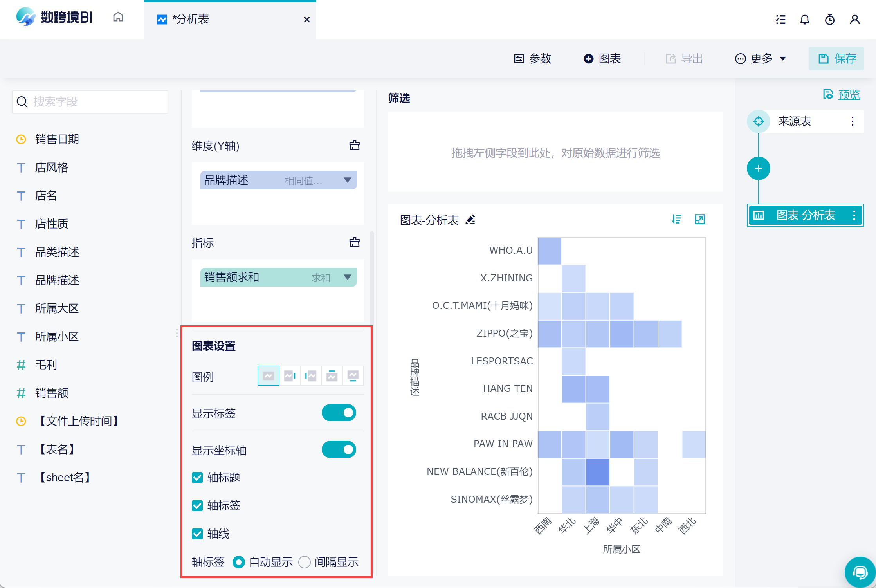876x588 pixels.
Task: Select the 图表-分析表 node
Action: click(805, 215)
